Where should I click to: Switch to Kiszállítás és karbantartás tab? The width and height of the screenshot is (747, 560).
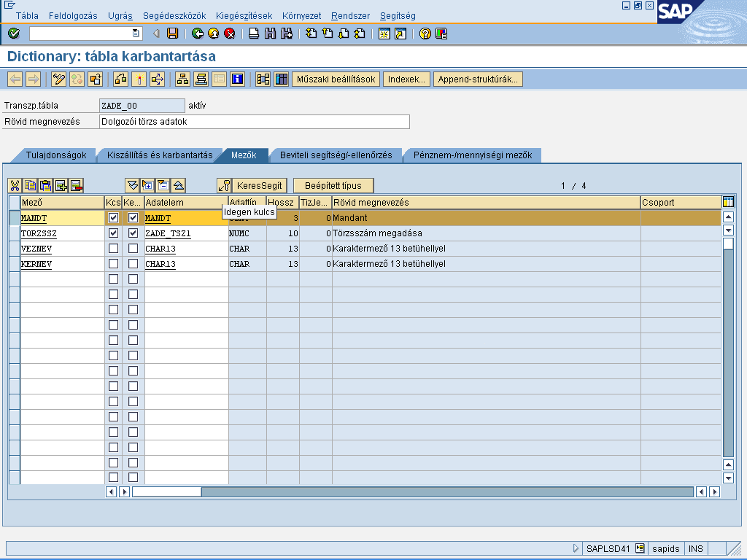coord(160,155)
